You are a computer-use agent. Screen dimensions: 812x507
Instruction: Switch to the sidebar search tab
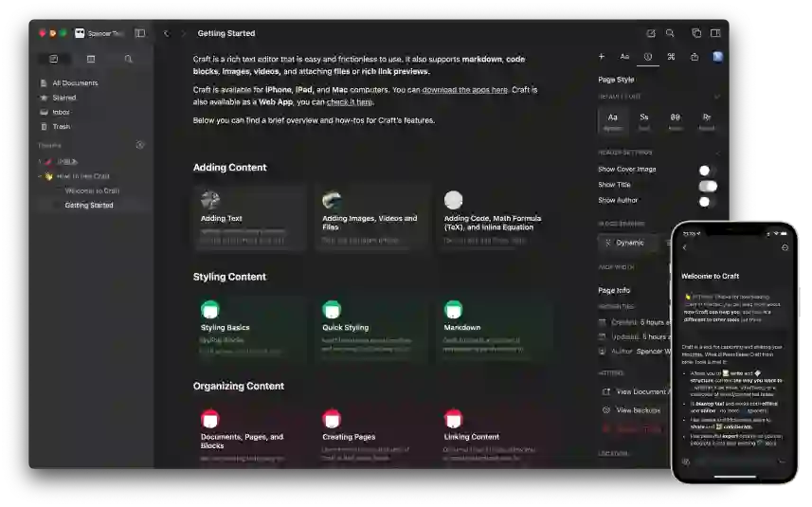(x=129, y=59)
